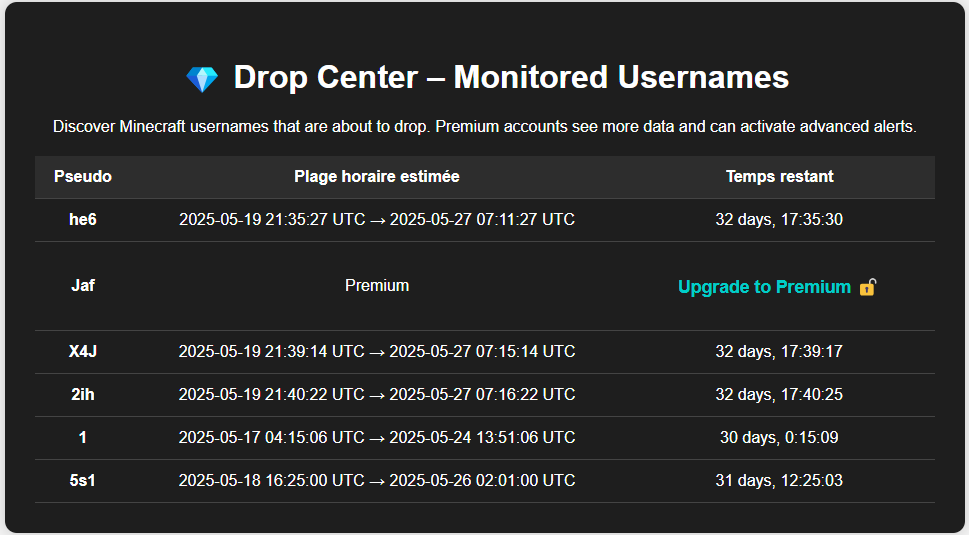Select the time range for X4J
Viewport: 969px width, 535px height.
point(377,352)
